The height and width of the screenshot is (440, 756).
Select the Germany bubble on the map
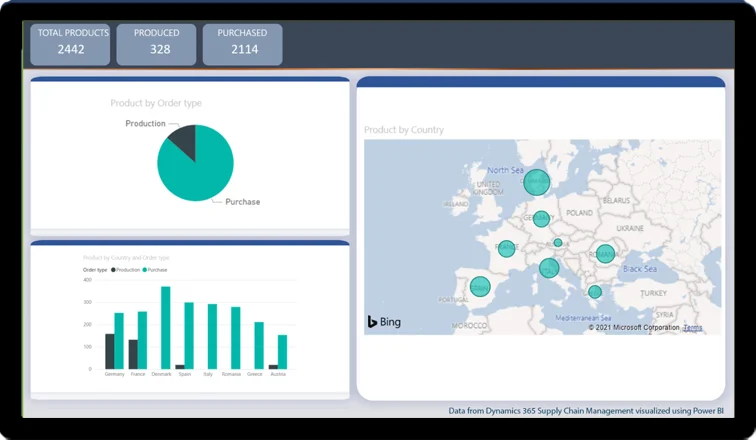[541, 218]
